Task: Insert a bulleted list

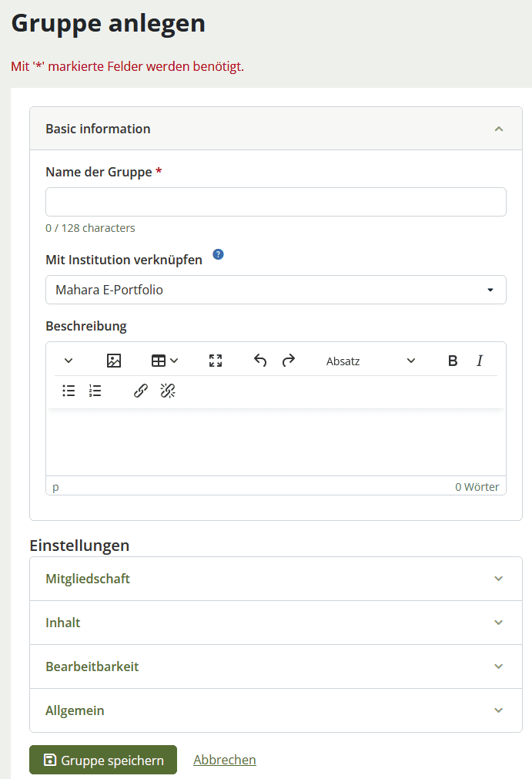Action: pyautogui.click(x=69, y=391)
